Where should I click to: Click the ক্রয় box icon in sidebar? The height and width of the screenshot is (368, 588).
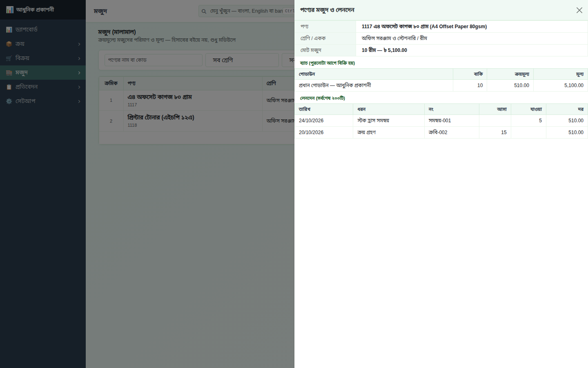coord(9,44)
